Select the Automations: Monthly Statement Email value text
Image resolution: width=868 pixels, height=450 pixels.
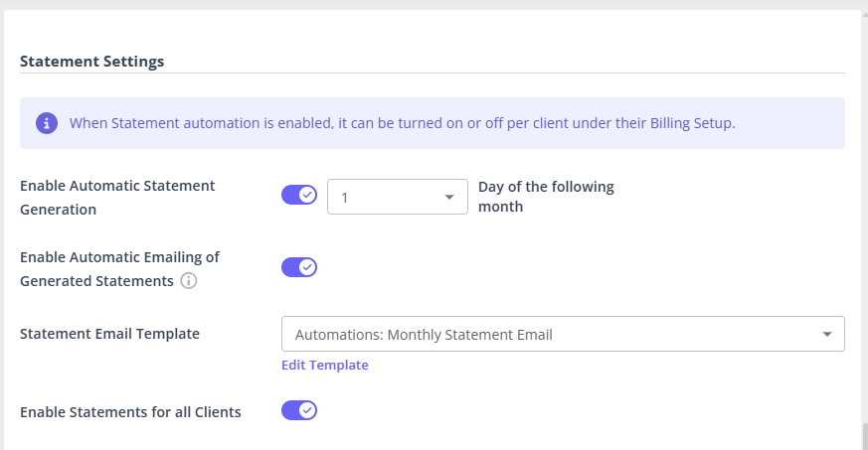pos(424,335)
